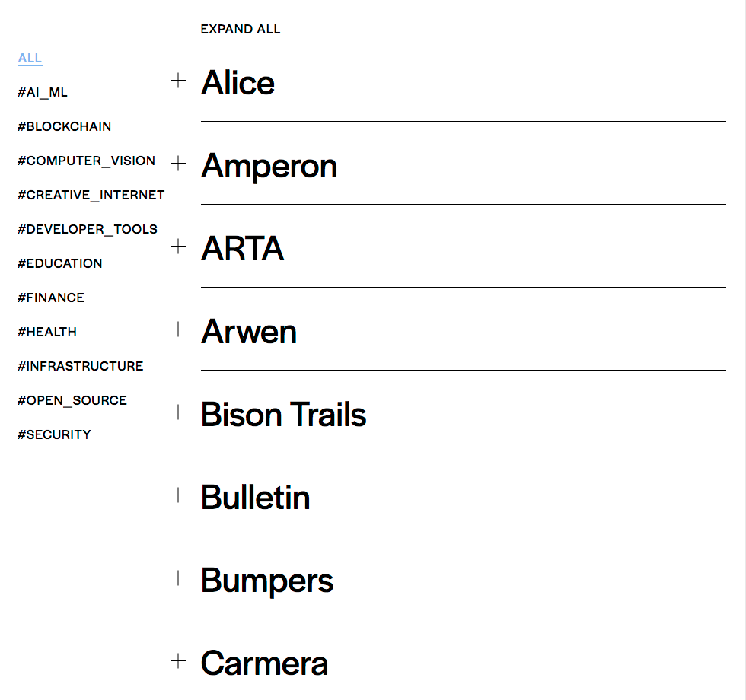Filter by #BLOCKCHAIN tag
Image resolution: width=746 pixels, height=700 pixels.
click(x=64, y=127)
